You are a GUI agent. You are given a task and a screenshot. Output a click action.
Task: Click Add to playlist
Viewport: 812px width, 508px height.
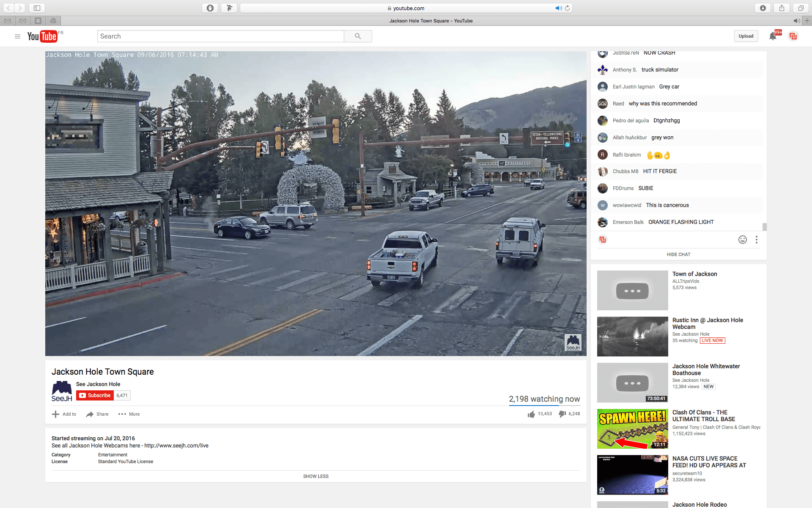point(64,414)
